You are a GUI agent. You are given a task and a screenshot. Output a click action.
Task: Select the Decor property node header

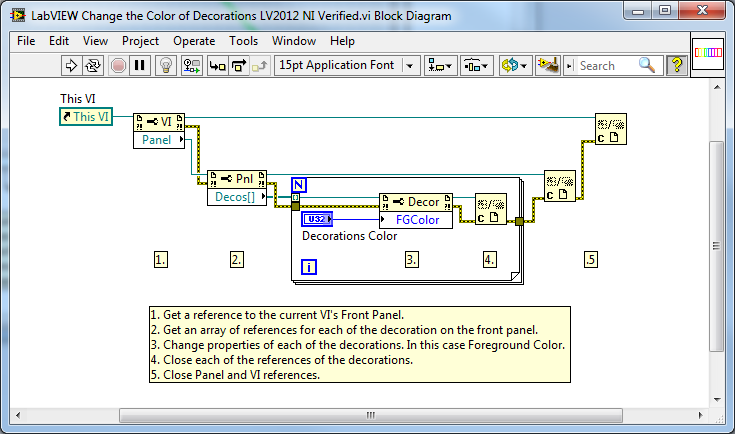click(x=416, y=202)
